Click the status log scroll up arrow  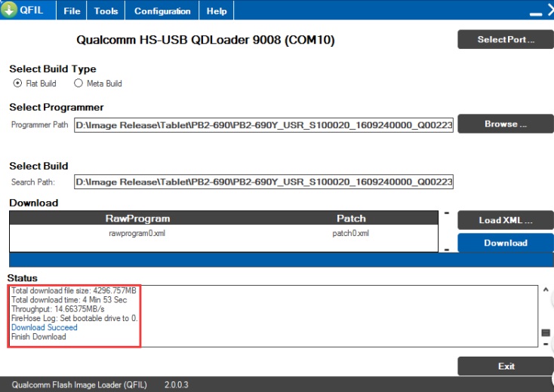coord(546,289)
